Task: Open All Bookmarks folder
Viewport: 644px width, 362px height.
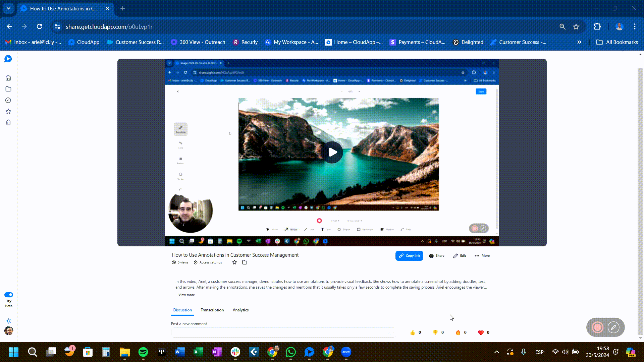Action: click(617, 42)
